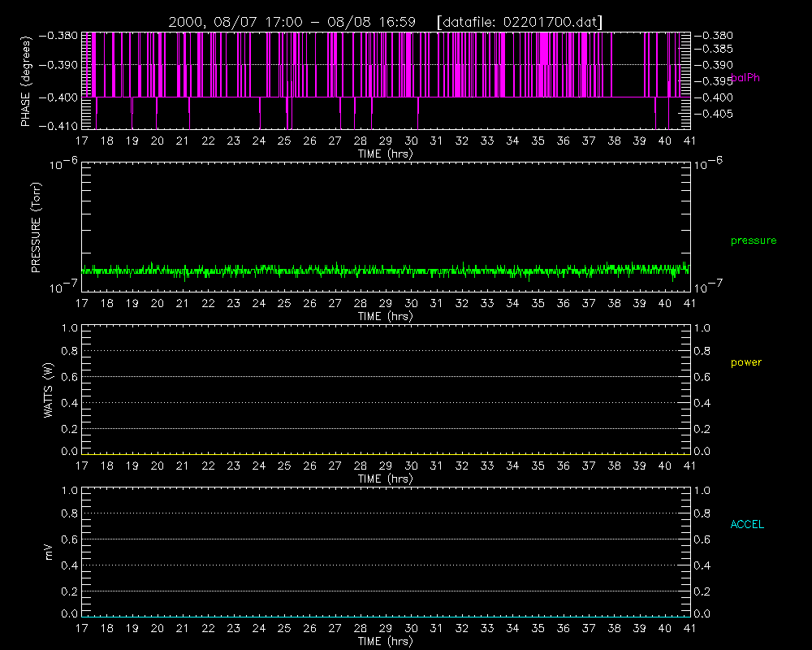
Task: Select the yellow "power" legend label
Action: tap(746, 362)
